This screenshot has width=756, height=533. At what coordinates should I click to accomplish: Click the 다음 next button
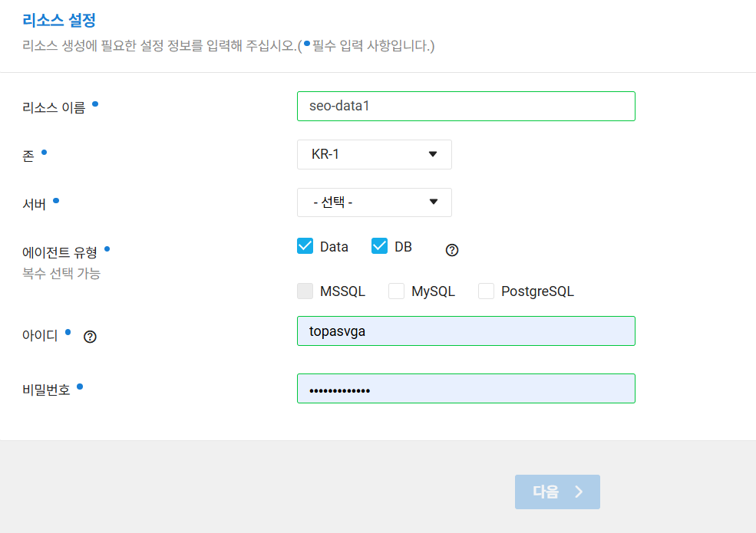[557, 492]
